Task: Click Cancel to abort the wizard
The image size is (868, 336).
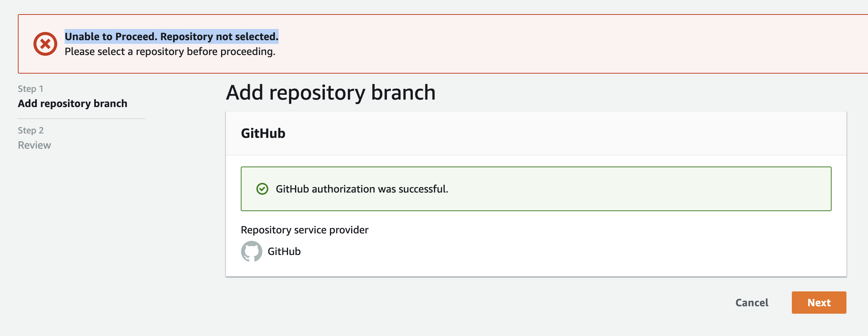Action: click(x=752, y=303)
